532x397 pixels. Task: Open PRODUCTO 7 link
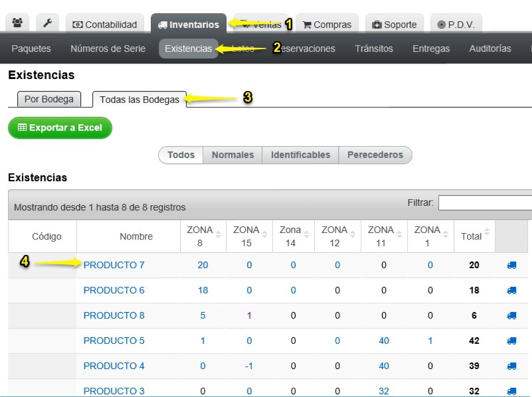(114, 265)
